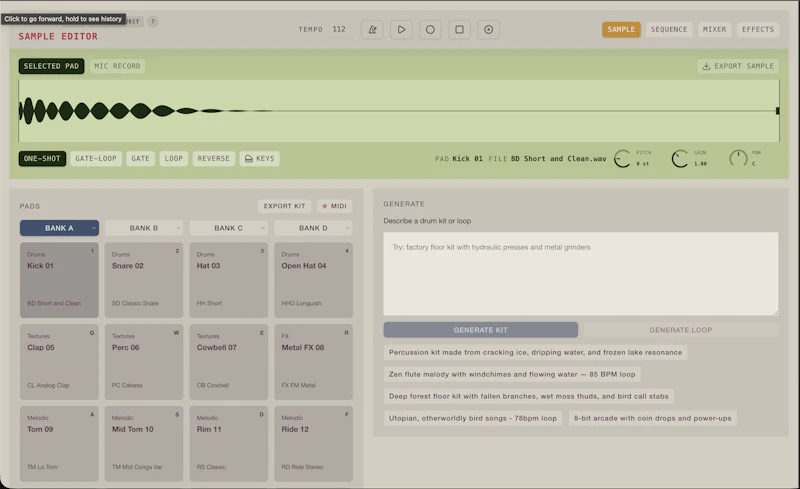800x489 pixels.
Task: Click the target-circle transport icon
Action: click(x=488, y=30)
